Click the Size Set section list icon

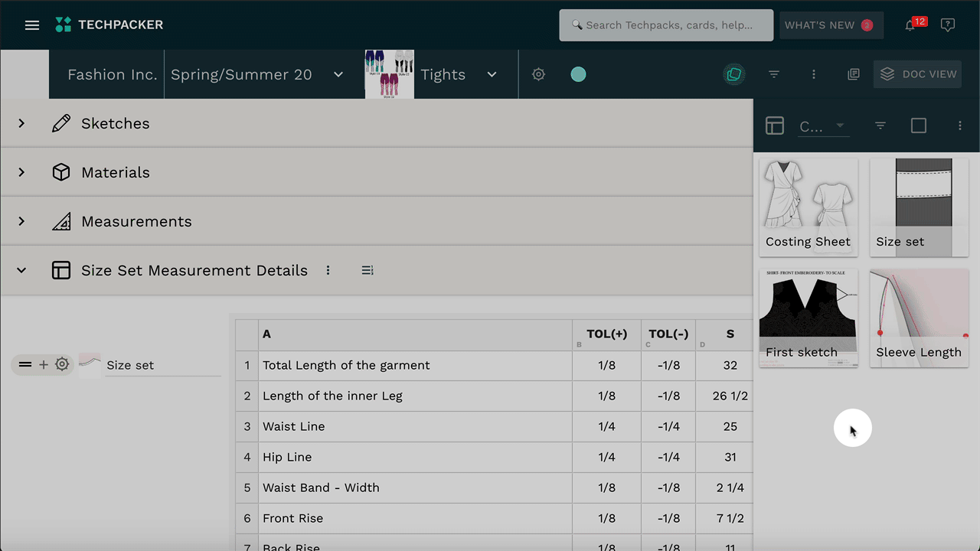(367, 270)
